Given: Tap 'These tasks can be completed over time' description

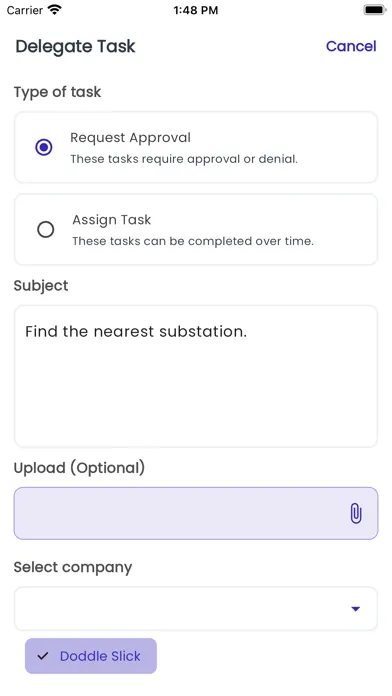Looking at the screenshot, I should click(x=193, y=241).
